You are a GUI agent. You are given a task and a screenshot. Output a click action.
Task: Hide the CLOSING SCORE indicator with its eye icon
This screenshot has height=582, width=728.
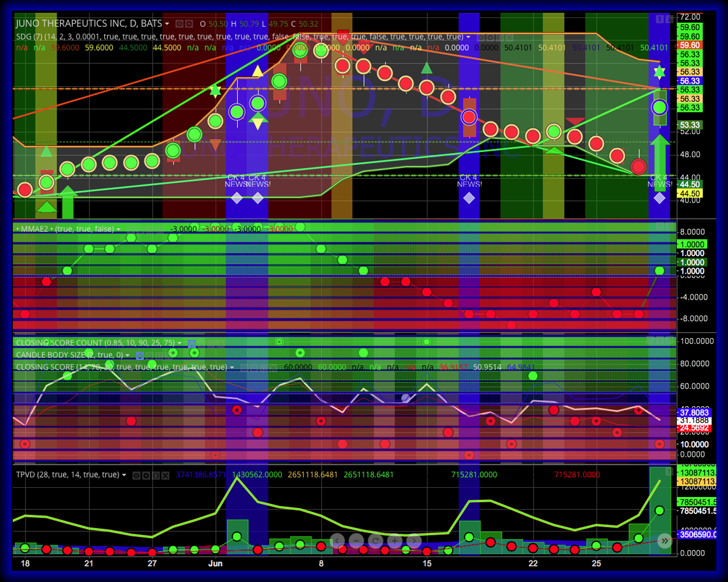(x=244, y=367)
